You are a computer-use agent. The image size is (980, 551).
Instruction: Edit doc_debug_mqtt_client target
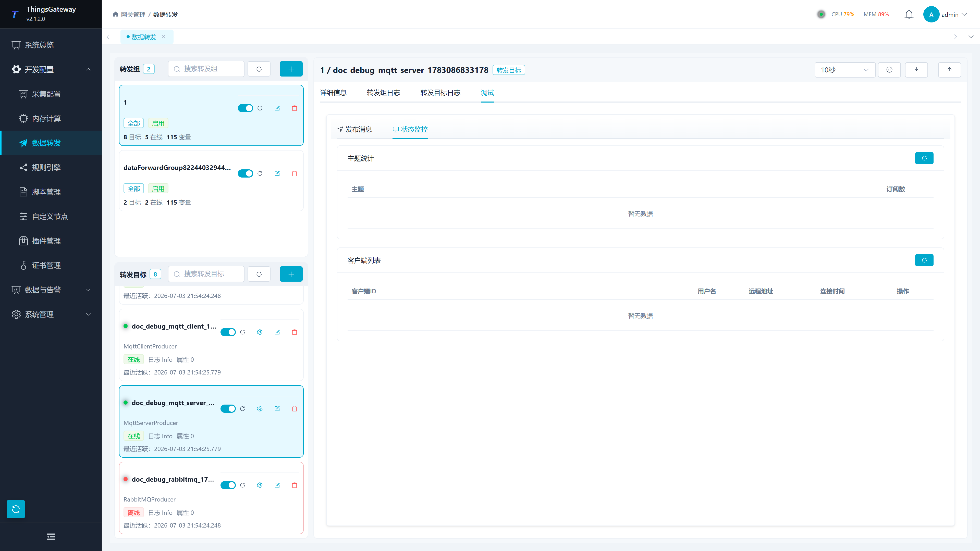(277, 332)
